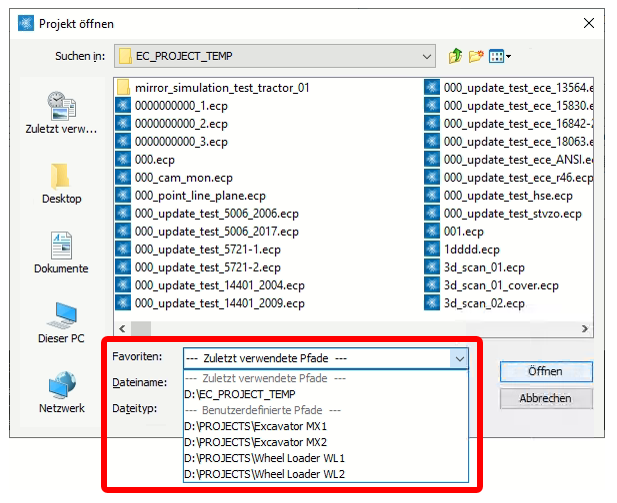Select the mirror_simulation_test_tractor_01 folder
617x503 pixels.
click(x=221, y=87)
